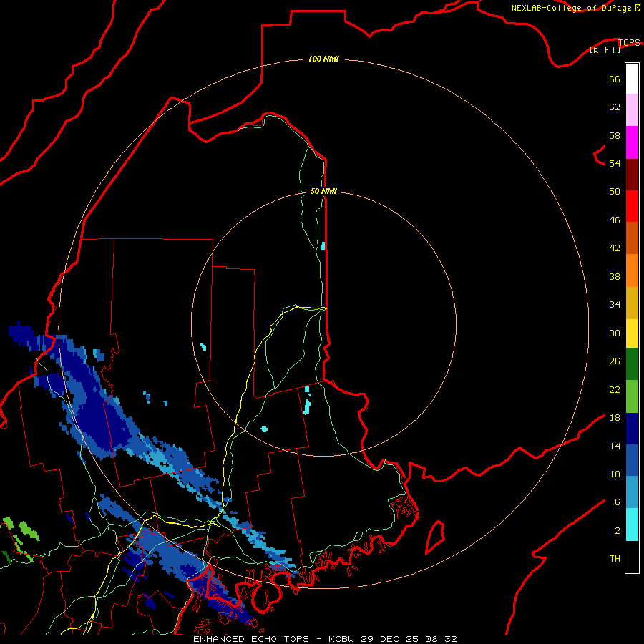Viewport: 644px width, 644px height.
Task: Click the legend value "6"
Action: click(x=618, y=502)
